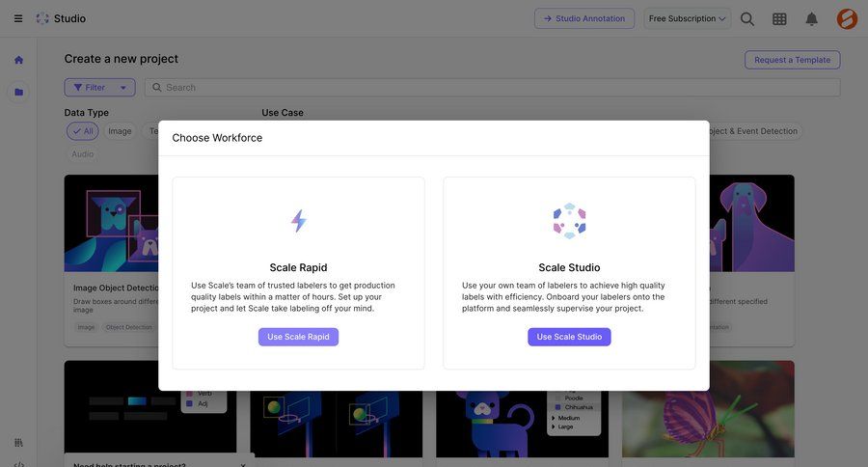
Task: View notifications bell icon
Action: pos(811,19)
